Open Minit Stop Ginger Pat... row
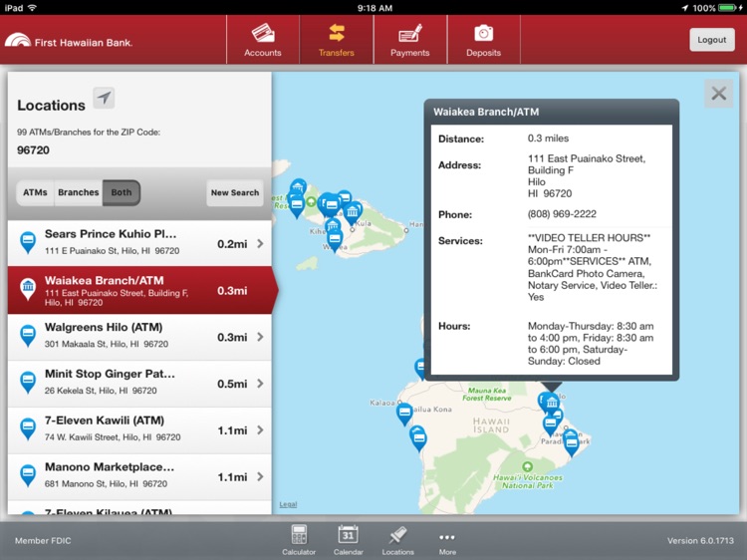This screenshot has height=560, width=747. (x=139, y=384)
